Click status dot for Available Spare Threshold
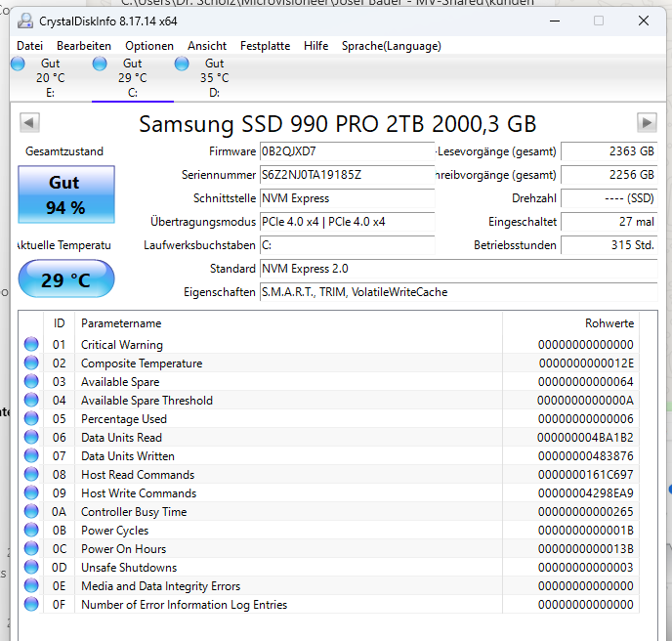Screen dimensions: 672x641 [x=31, y=400]
